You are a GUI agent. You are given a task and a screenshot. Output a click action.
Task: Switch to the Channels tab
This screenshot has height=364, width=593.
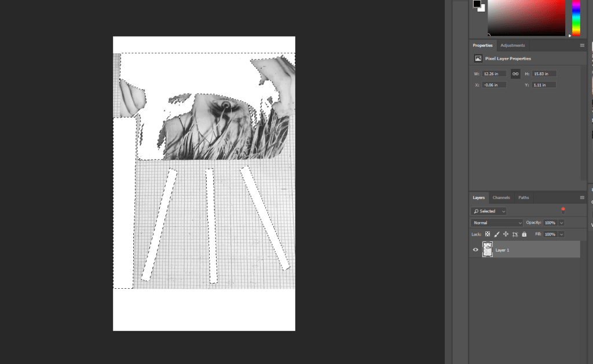501,197
